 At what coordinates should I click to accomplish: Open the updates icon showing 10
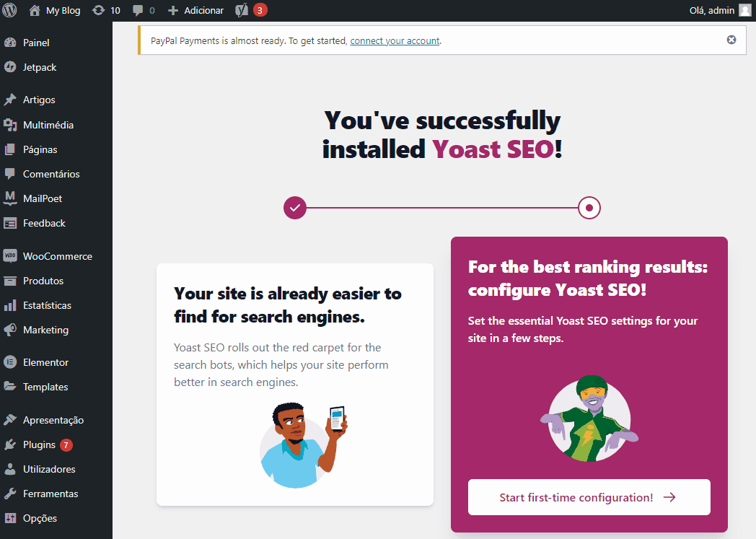98,10
